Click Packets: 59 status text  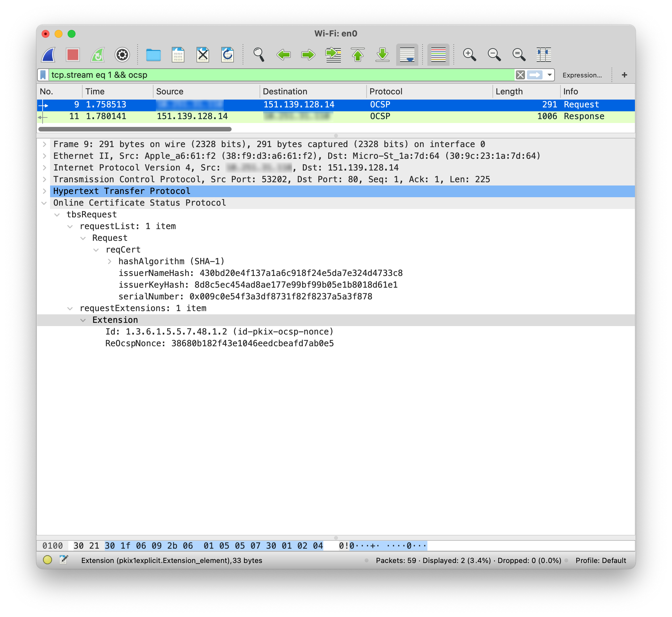point(396,560)
